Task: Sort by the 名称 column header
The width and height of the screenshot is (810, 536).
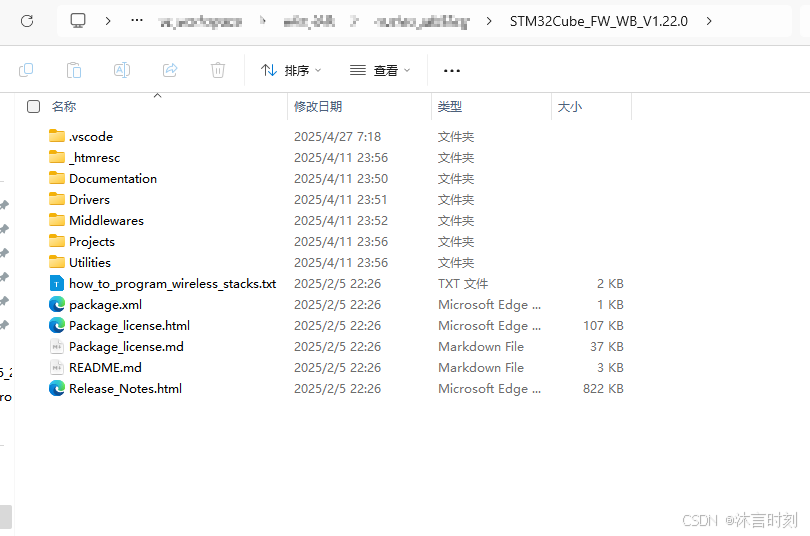Action: 64,106
